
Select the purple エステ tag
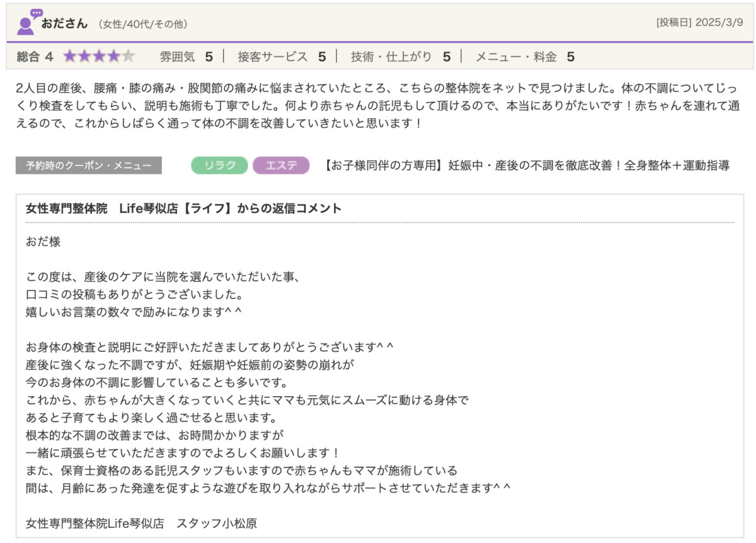pyautogui.click(x=281, y=166)
